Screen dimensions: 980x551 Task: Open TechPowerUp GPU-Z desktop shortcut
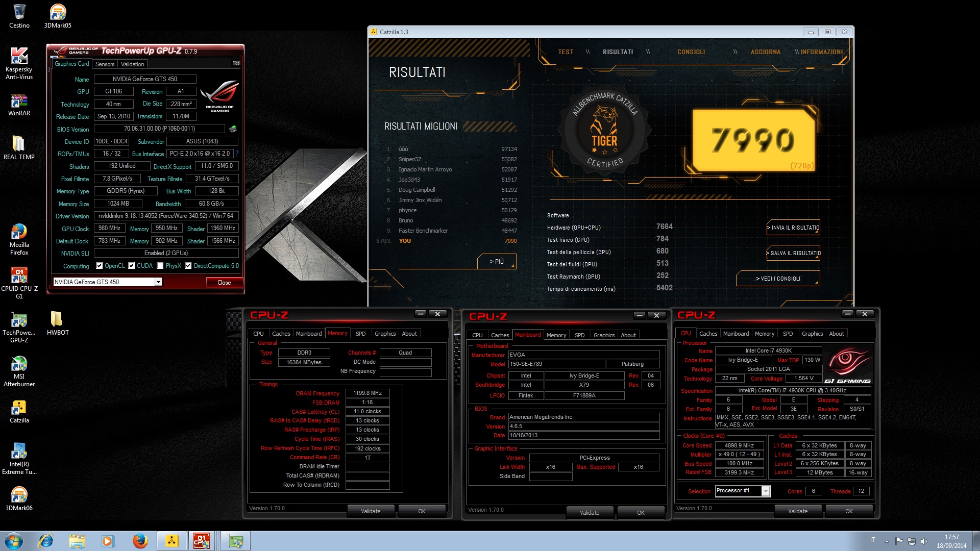click(19, 327)
